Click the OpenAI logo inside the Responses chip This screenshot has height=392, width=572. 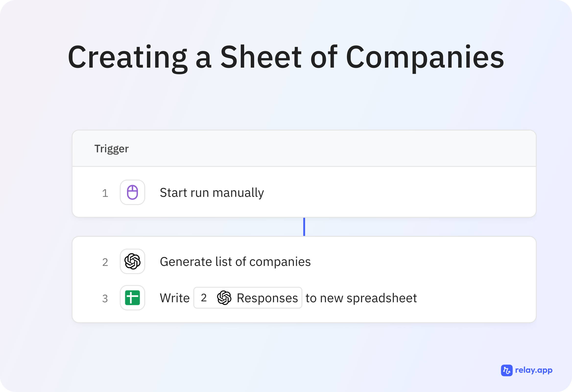(x=224, y=298)
